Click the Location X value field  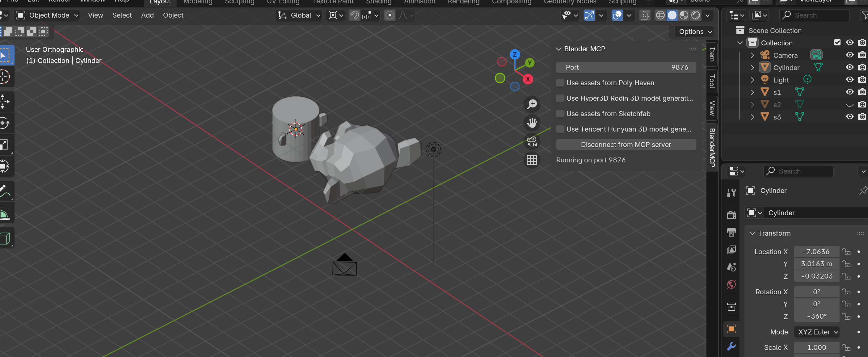tap(816, 252)
